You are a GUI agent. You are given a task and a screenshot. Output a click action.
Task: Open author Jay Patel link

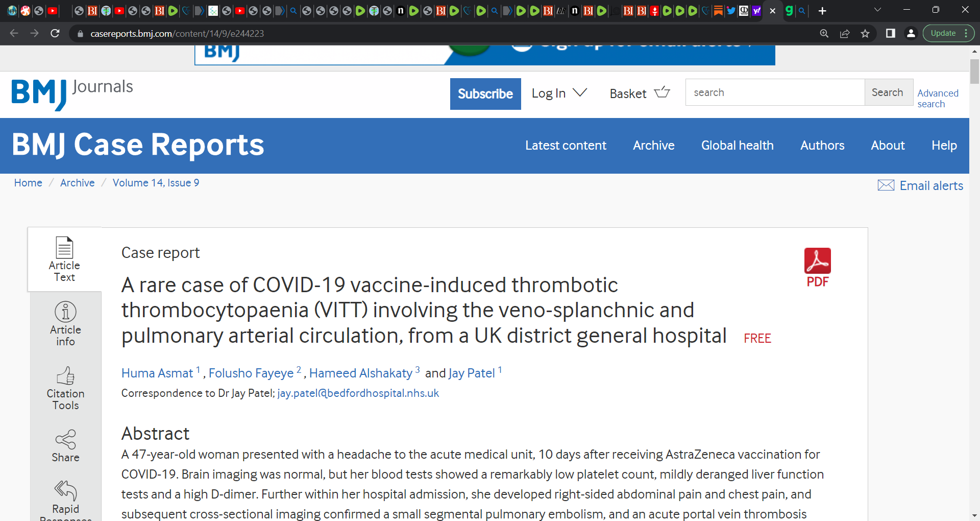tap(472, 373)
